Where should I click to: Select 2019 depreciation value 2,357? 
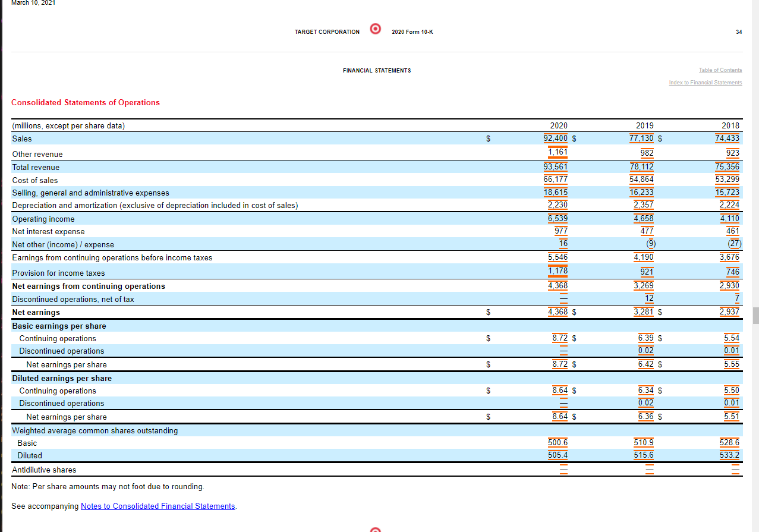(x=644, y=205)
